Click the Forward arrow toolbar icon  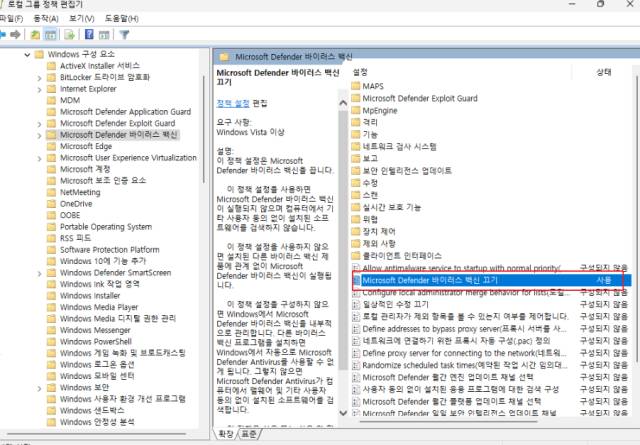(15, 35)
